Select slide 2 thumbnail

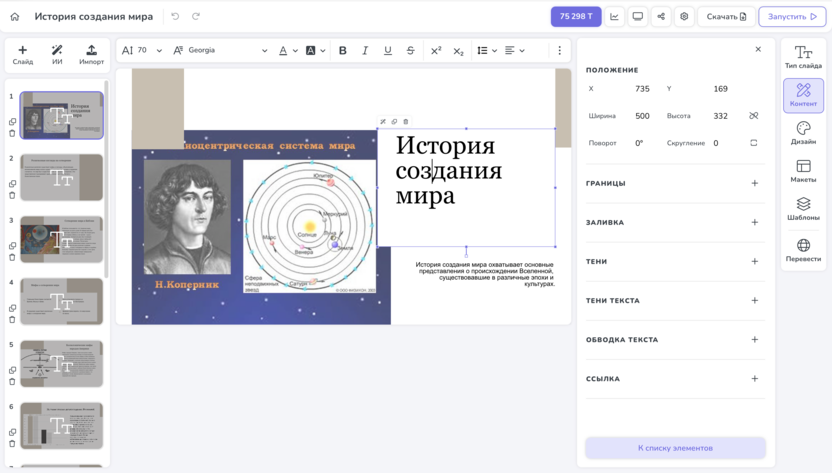tap(62, 177)
